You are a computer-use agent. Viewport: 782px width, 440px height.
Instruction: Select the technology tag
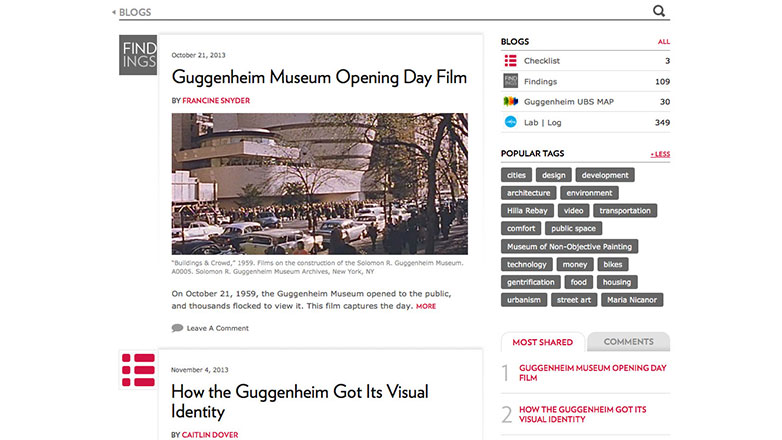tap(527, 264)
